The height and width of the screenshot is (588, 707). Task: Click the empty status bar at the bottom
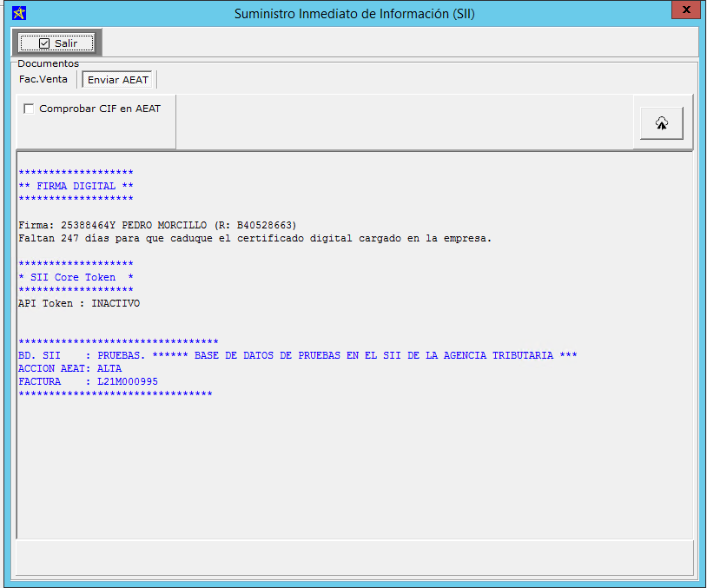(x=353, y=556)
